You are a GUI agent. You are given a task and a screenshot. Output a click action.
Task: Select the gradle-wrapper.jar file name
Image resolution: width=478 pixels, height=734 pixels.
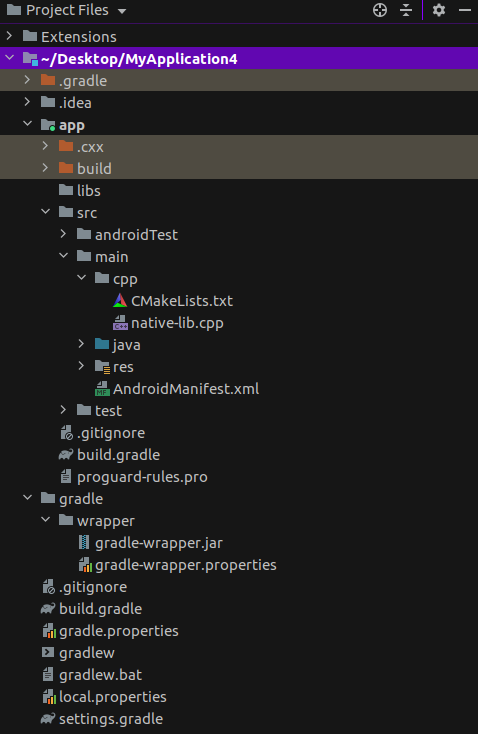click(x=159, y=543)
